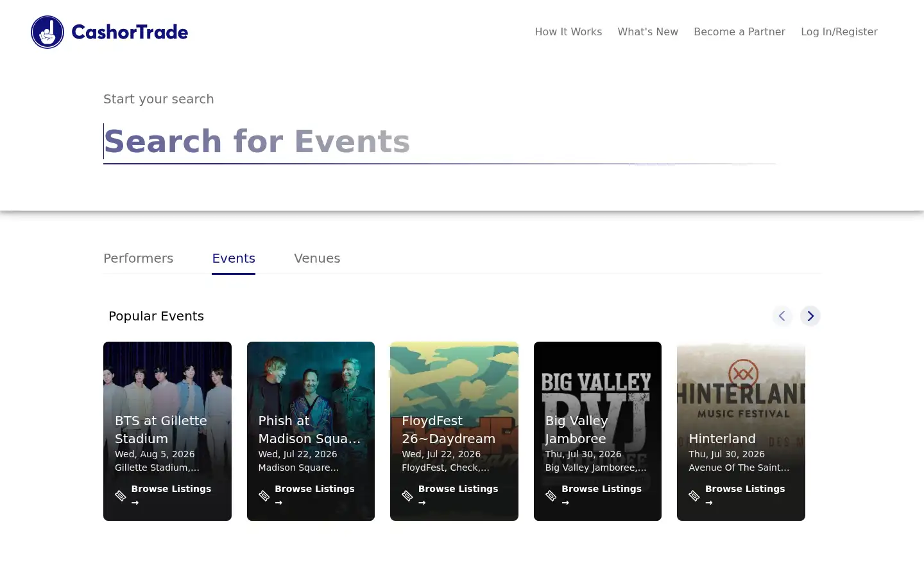Click the 'Madison Square...' venue text
924x578 pixels.
298,468
